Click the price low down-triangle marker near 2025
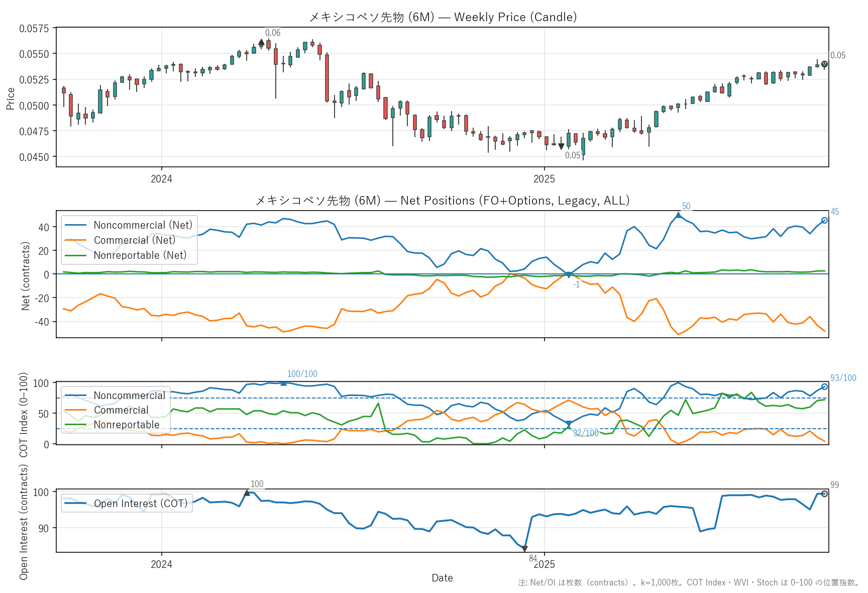 pyautogui.click(x=561, y=146)
